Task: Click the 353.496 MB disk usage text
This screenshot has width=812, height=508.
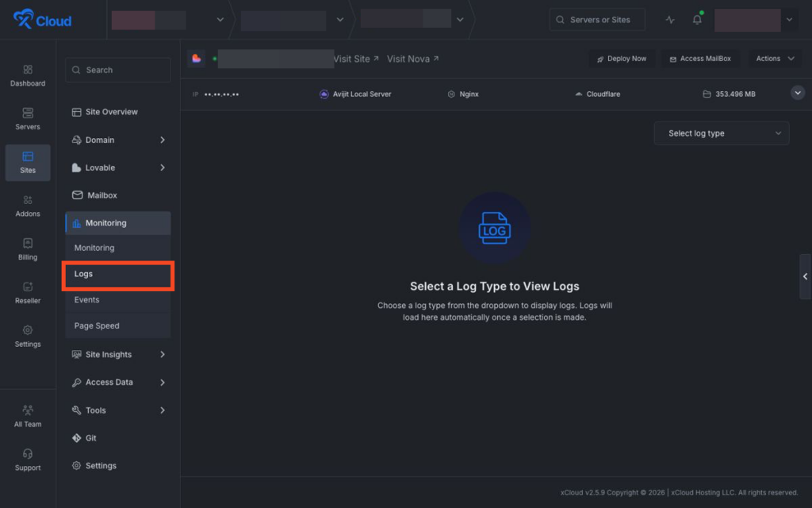Action: 735,94
